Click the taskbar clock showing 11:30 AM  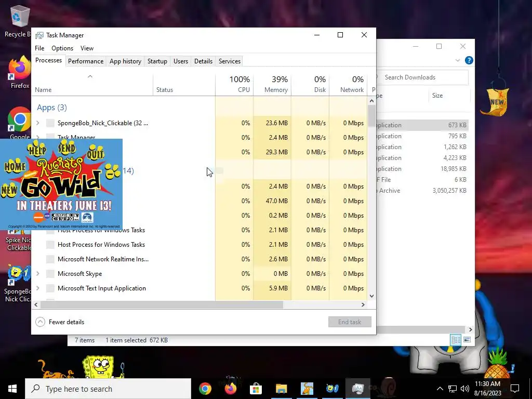[x=487, y=389]
